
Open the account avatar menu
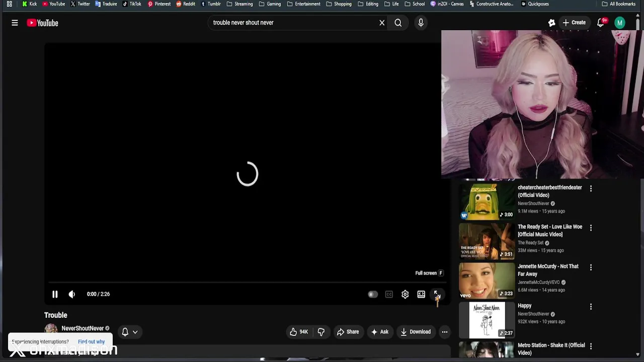(620, 23)
